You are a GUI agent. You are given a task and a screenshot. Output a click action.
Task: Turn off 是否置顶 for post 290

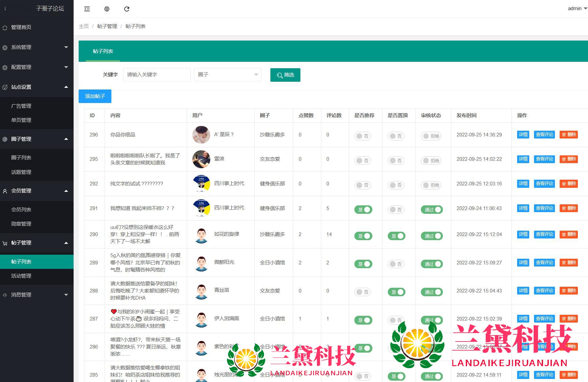point(397,236)
